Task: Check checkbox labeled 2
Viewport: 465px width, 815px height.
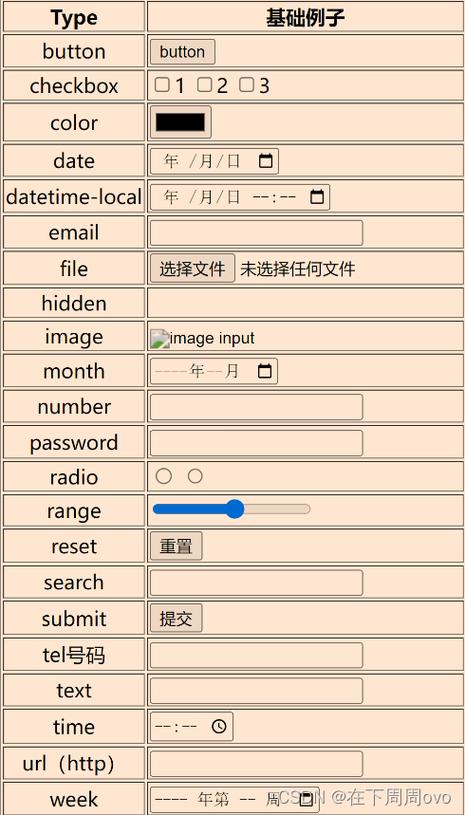Action: [205, 85]
